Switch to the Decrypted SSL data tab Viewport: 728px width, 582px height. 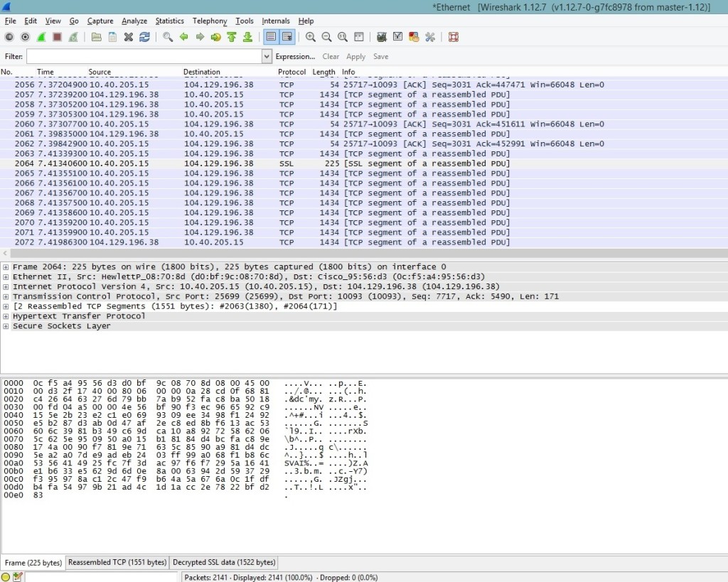tap(223, 562)
